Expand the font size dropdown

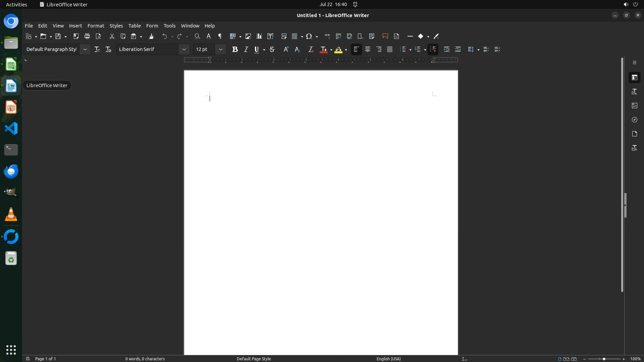(x=220, y=50)
